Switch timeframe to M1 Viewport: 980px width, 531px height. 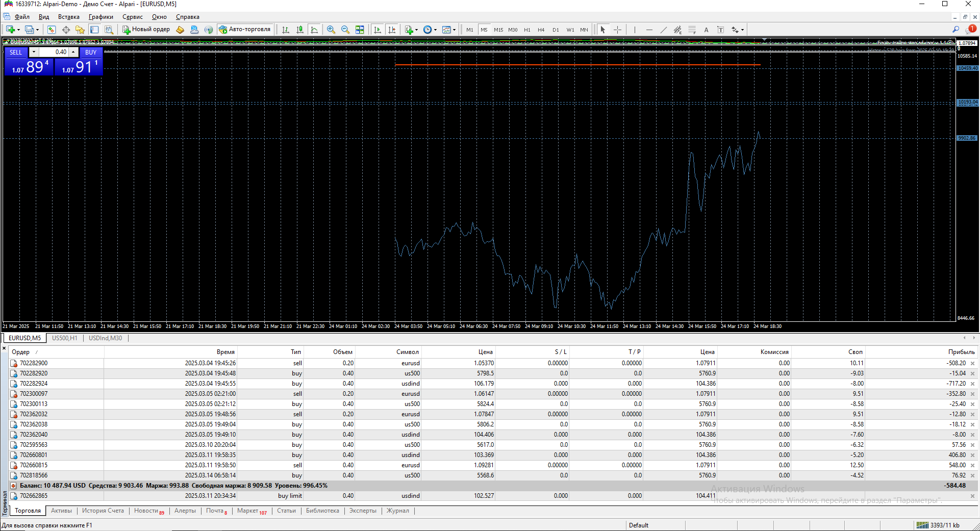469,30
